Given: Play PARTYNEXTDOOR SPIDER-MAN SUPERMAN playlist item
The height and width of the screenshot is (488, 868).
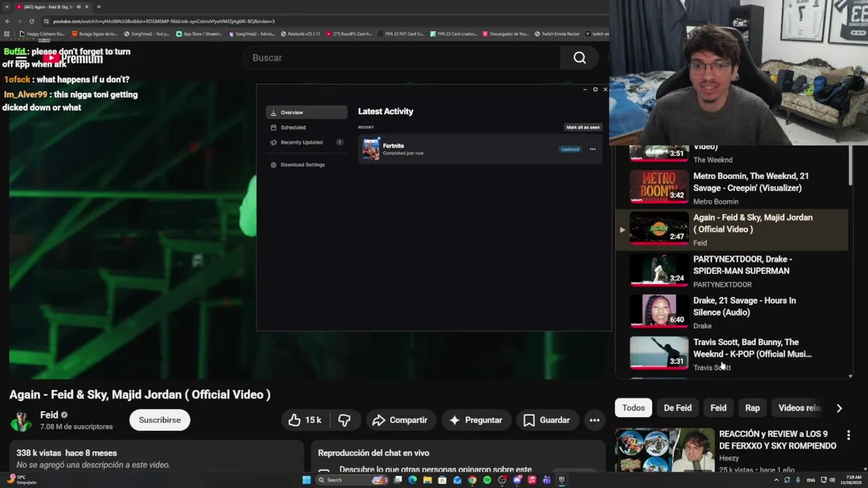Looking at the screenshot, I should pos(732,271).
